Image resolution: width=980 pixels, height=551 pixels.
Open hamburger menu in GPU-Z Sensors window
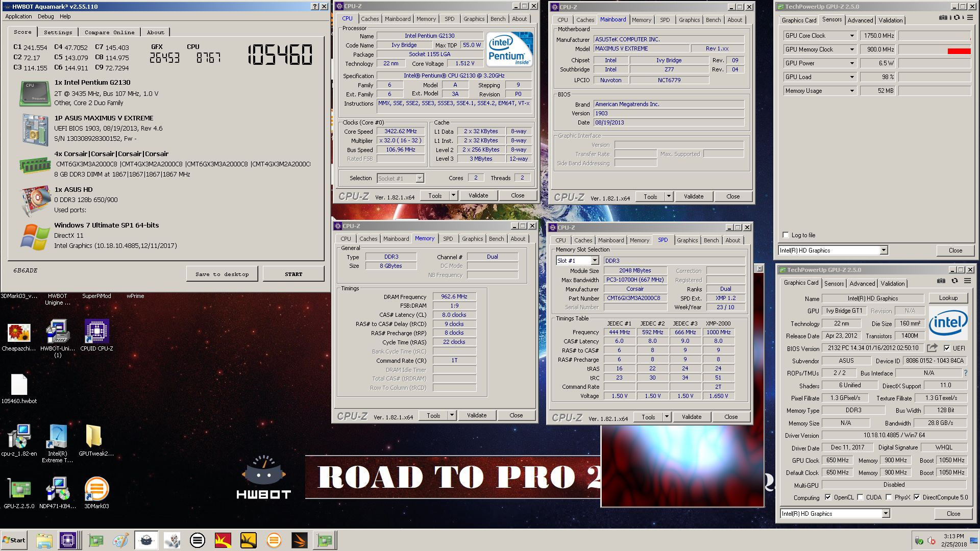tap(970, 17)
